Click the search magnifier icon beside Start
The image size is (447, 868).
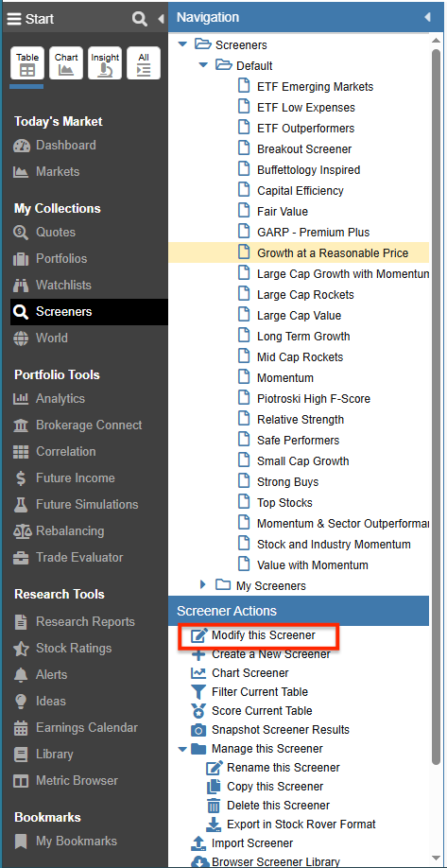click(140, 18)
